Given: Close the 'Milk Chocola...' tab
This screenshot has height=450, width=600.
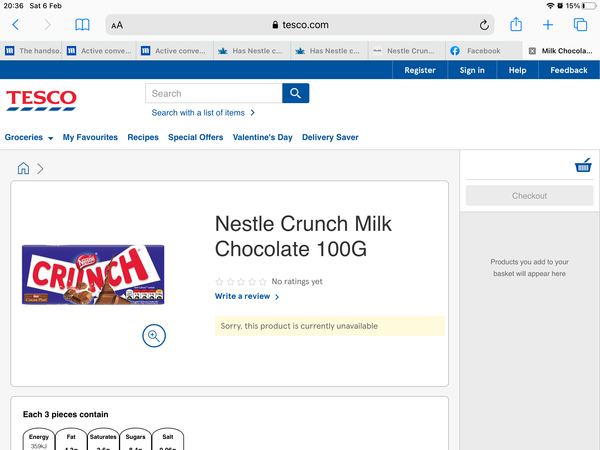Looking at the screenshot, I should 532,51.
